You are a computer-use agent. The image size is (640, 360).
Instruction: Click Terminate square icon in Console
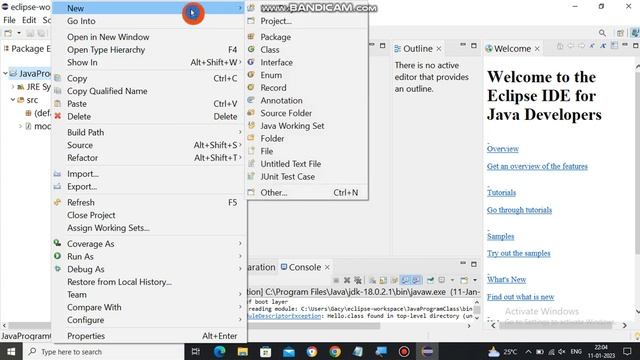336,280
